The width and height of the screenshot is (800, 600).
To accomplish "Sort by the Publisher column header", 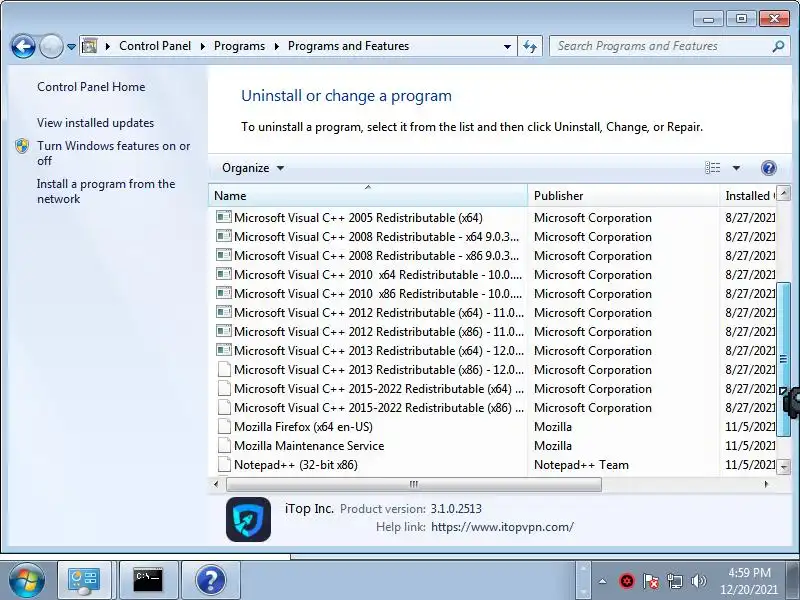I will (x=623, y=195).
